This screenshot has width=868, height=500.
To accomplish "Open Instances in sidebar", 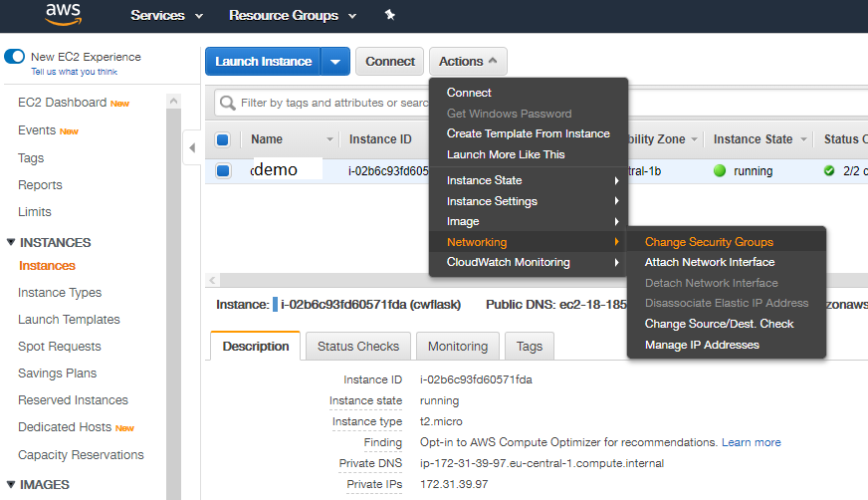I will (47, 266).
